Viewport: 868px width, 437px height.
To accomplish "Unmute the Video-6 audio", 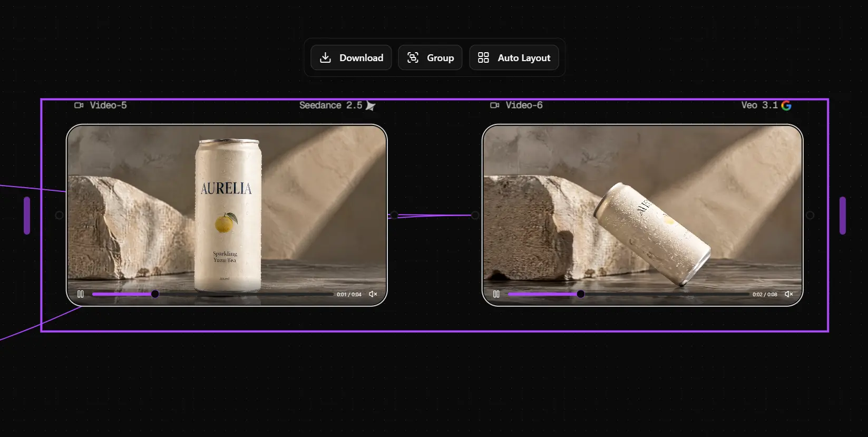I will click(789, 294).
